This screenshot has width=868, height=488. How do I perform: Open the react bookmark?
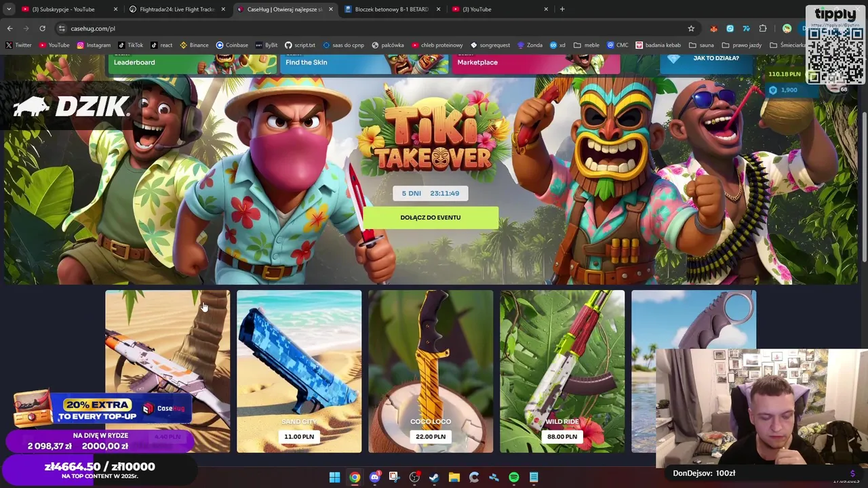pyautogui.click(x=162, y=45)
